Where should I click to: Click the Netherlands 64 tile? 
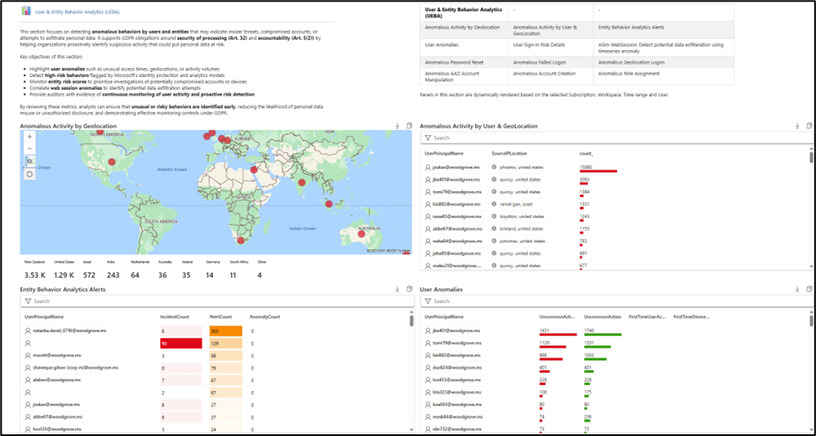(x=140, y=271)
